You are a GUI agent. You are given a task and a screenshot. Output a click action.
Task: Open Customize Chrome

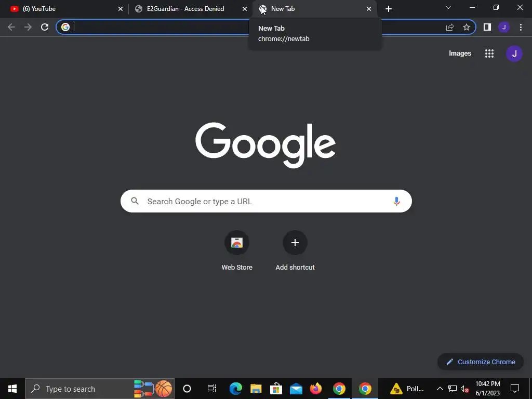[481, 362]
